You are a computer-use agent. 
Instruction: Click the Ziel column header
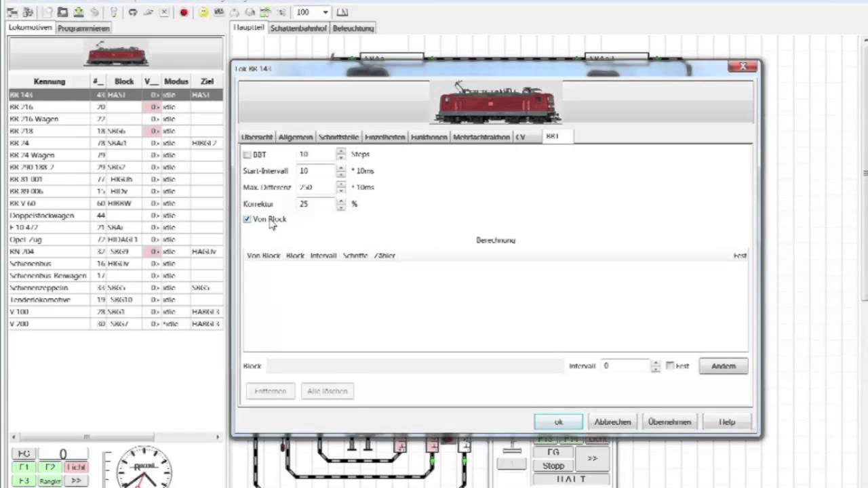click(x=207, y=81)
